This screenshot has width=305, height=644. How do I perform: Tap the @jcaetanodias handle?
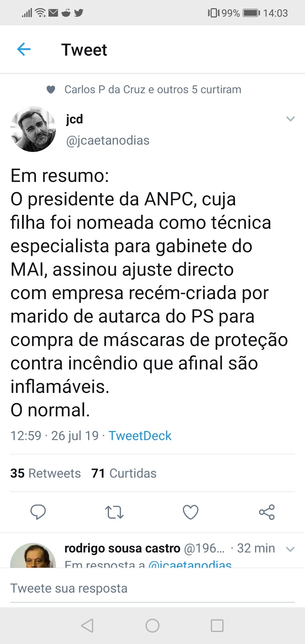point(108,140)
